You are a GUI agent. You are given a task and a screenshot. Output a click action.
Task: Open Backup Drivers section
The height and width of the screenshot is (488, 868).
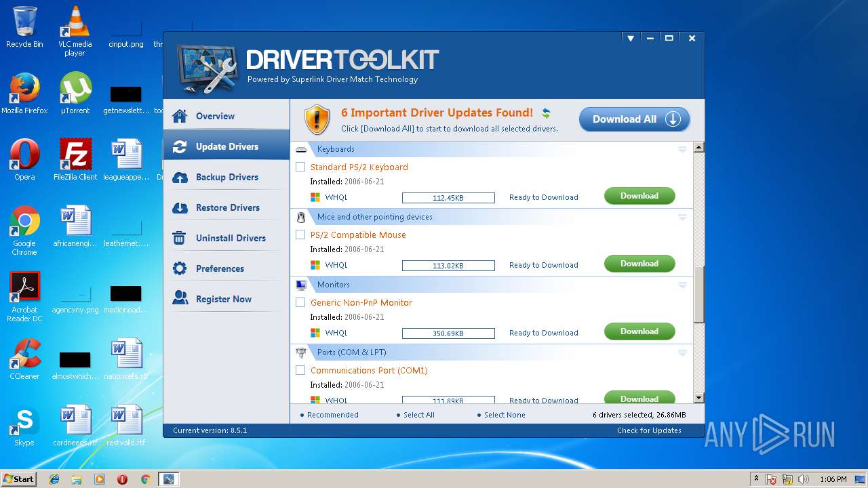coord(226,177)
